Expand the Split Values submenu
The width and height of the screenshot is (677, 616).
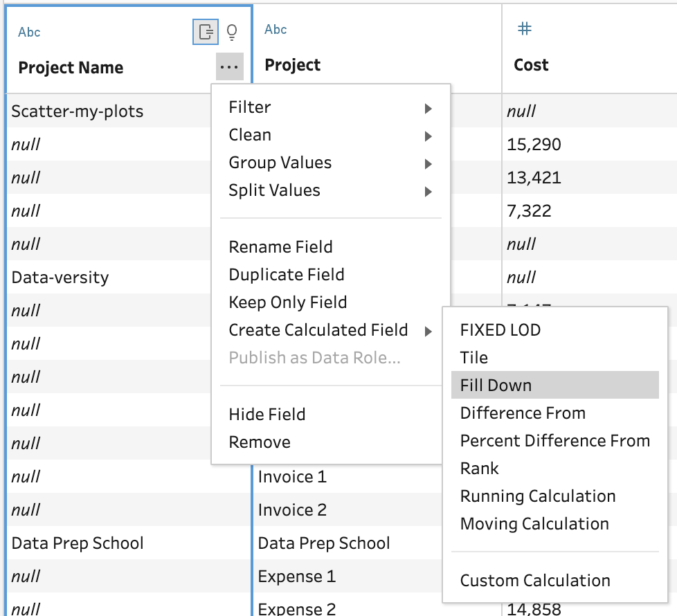(x=275, y=190)
